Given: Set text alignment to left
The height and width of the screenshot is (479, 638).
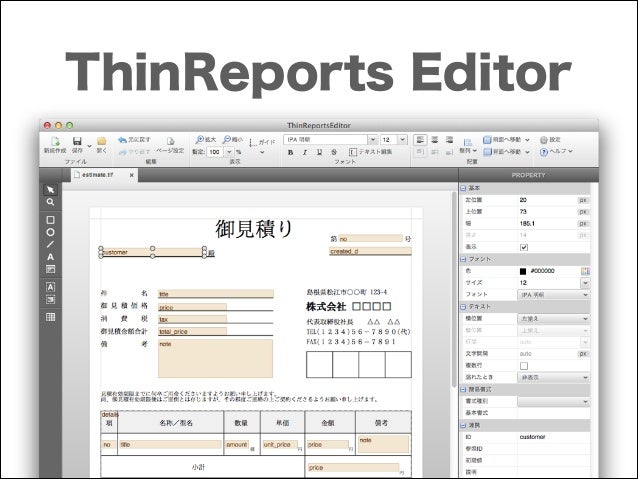Looking at the screenshot, I should [420, 140].
